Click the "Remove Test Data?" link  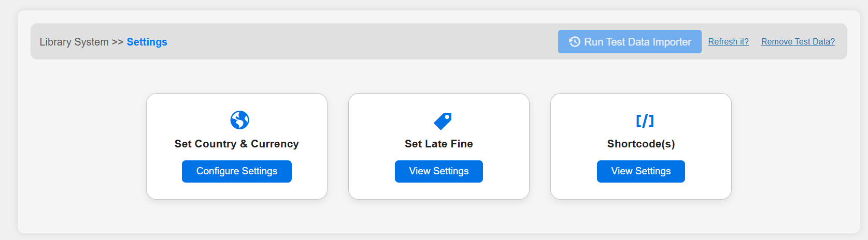[x=798, y=42]
